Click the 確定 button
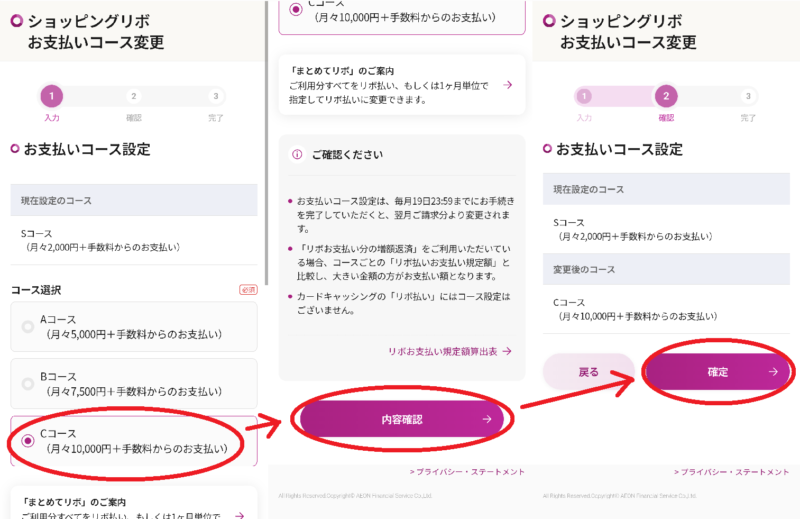Image resolution: width=800 pixels, height=519 pixels. pyautogui.click(x=717, y=372)
